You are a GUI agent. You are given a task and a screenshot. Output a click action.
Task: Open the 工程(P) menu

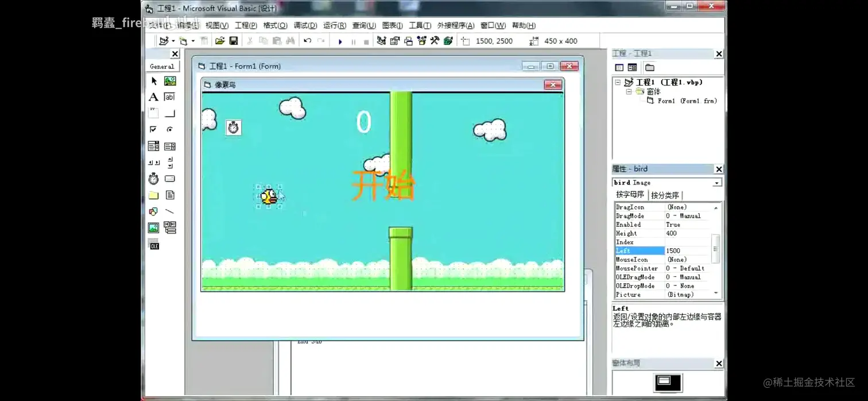(246, 25)
